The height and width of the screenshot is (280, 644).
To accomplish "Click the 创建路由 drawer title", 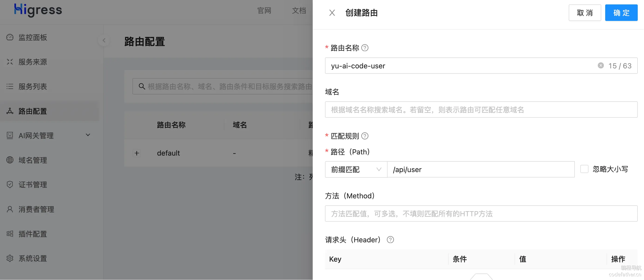I will [361, 13].
